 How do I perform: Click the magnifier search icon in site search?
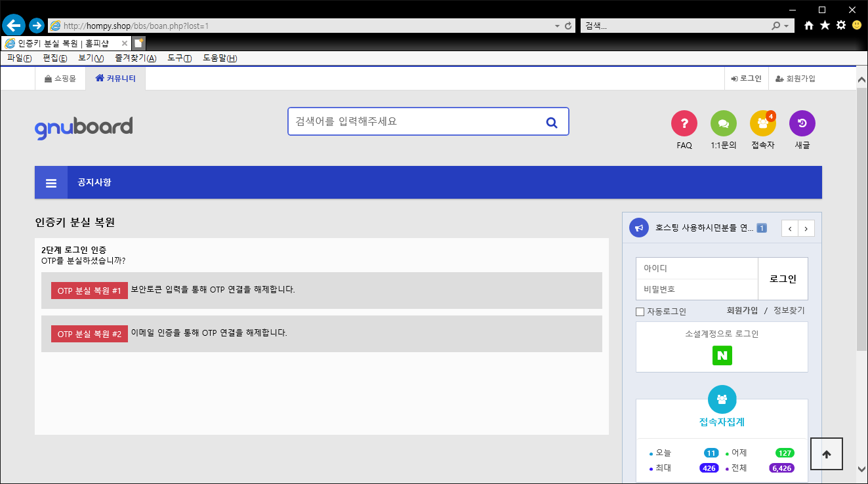[x=552, y=122]
